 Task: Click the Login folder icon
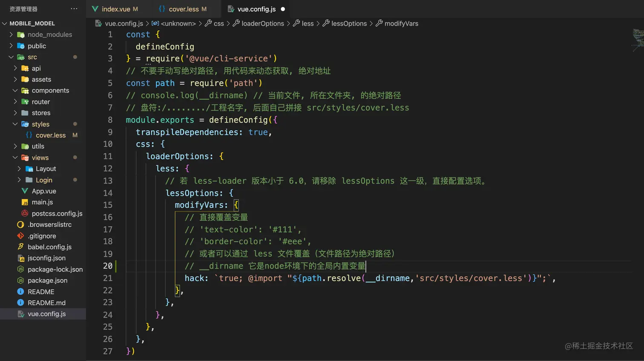(29, 180)
